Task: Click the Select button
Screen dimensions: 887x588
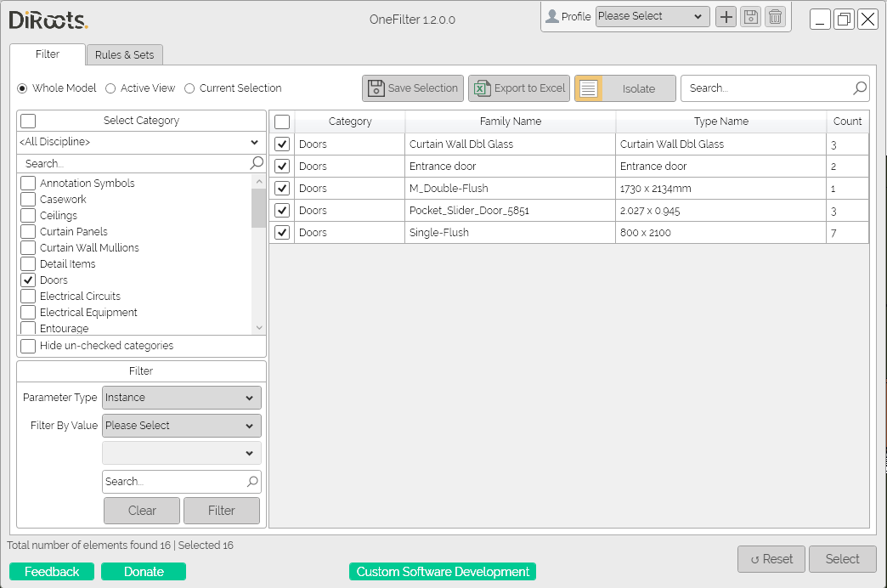Action: (x=842, y=559)
